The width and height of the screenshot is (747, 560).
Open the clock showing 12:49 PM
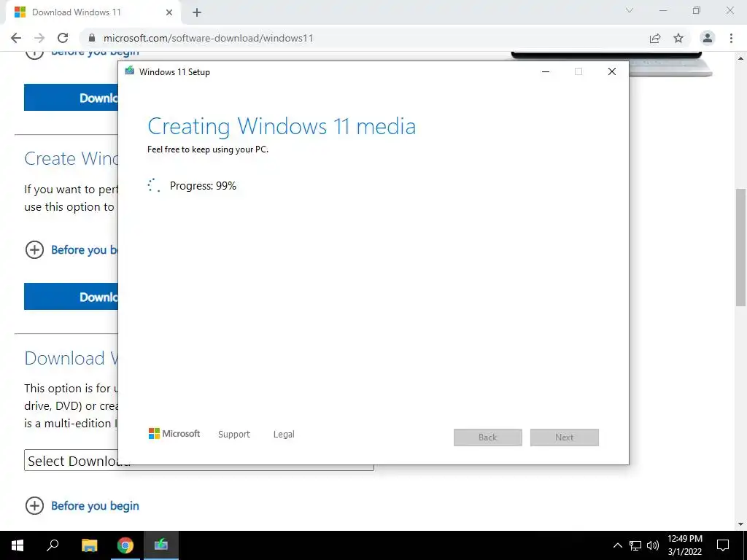(x=684, y=545)
